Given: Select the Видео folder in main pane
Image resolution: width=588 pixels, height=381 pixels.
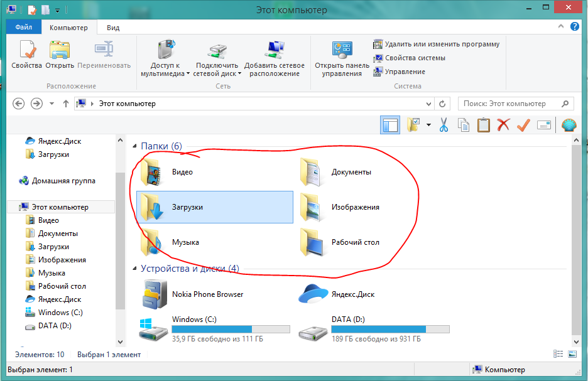Looking at the screenshot, I should pyautogui.click(x=214, y=172).
